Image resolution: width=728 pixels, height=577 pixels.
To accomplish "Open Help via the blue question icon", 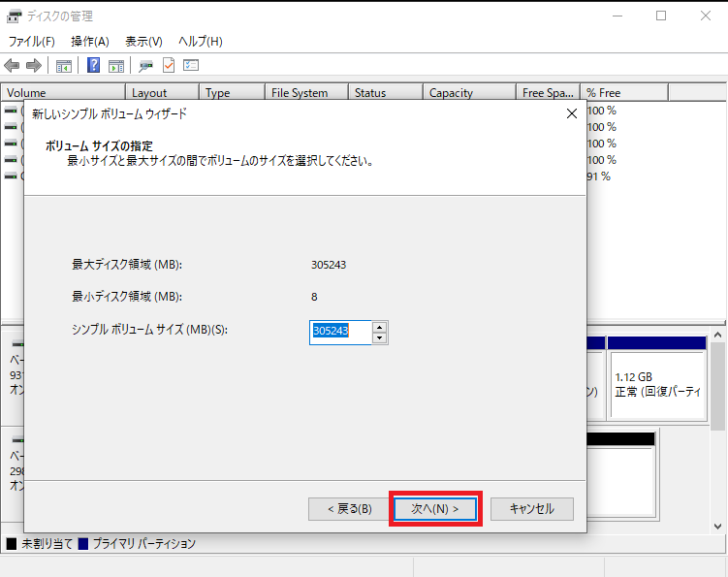I will point(93,66).
